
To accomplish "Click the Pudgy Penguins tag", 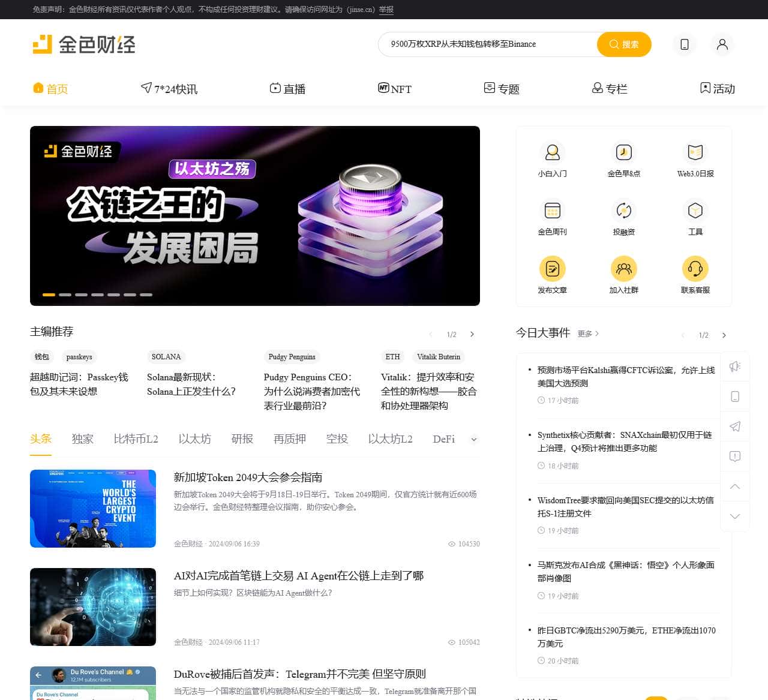I will coord(292,357).
